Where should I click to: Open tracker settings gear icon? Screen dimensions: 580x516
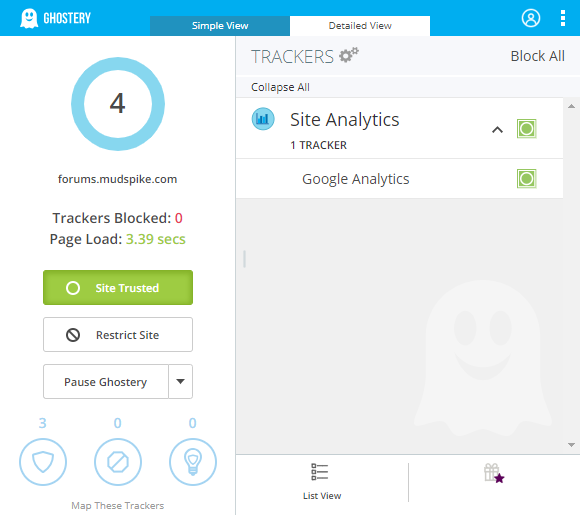click(349, 55)
